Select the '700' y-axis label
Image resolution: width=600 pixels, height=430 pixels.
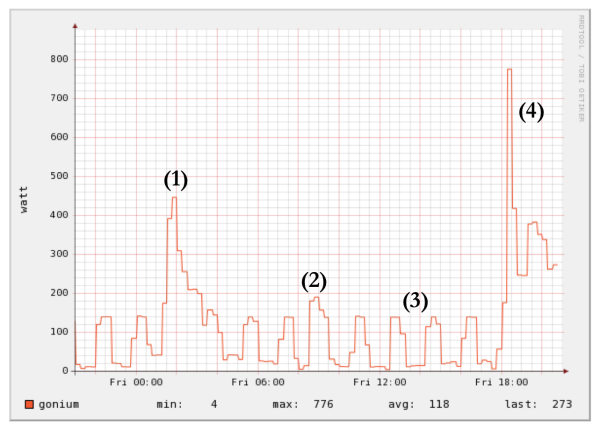click(59, 98)
